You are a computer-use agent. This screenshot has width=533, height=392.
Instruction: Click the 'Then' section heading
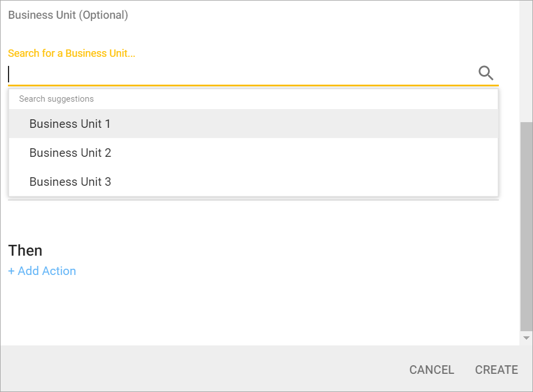[x=26, y=251]
